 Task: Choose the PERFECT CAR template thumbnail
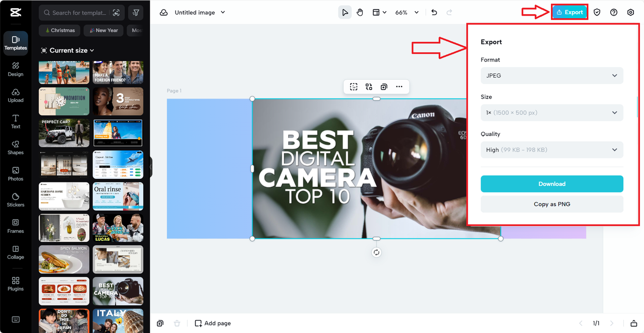pyautogui.click(x=64, y=133)
